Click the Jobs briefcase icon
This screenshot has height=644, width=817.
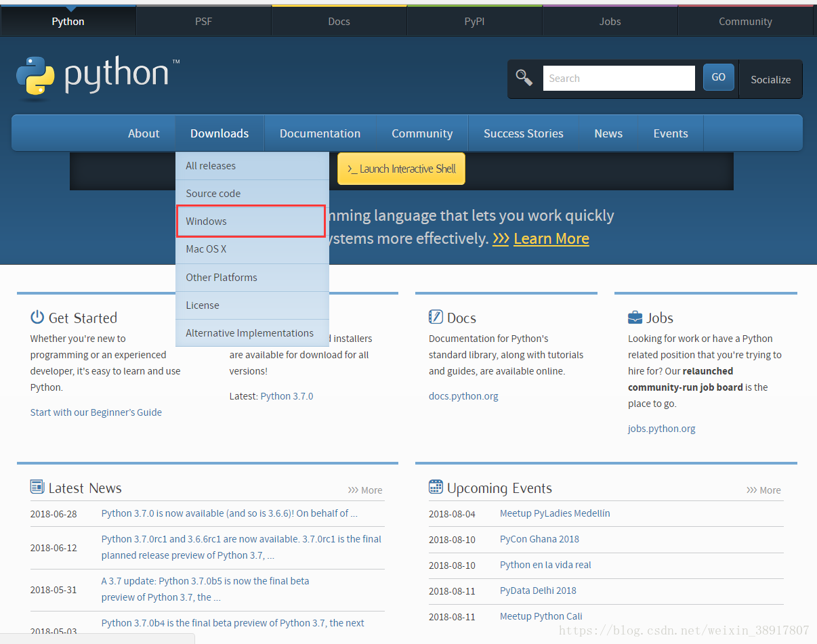click(x=635, y=317)
